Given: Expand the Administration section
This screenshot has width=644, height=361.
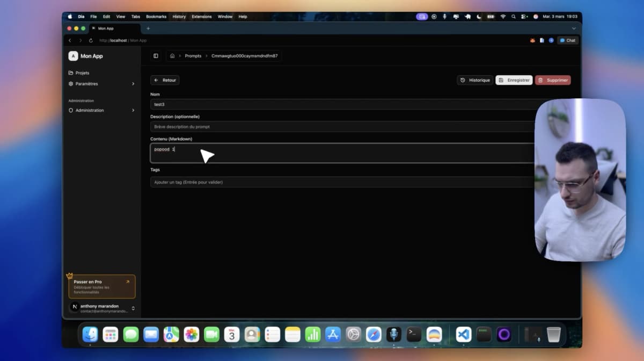Looking at the screenshot, I should pyautogui.click(x=133, y=110).
